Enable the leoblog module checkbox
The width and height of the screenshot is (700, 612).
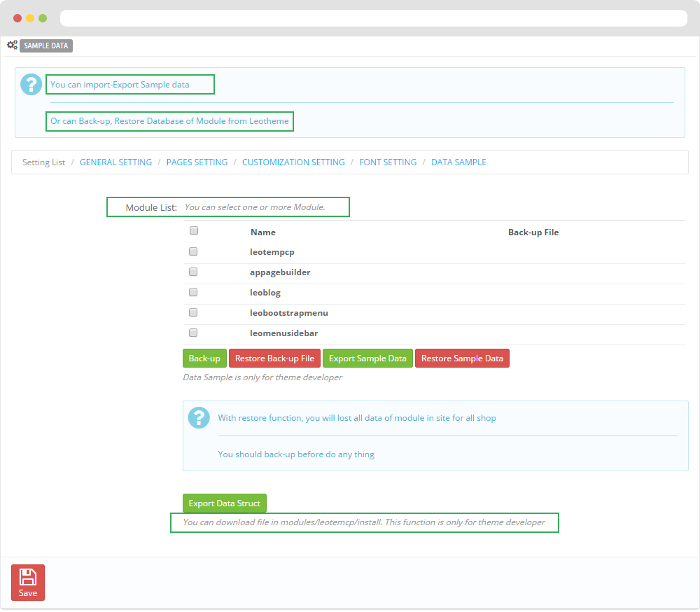pos(194,292)
